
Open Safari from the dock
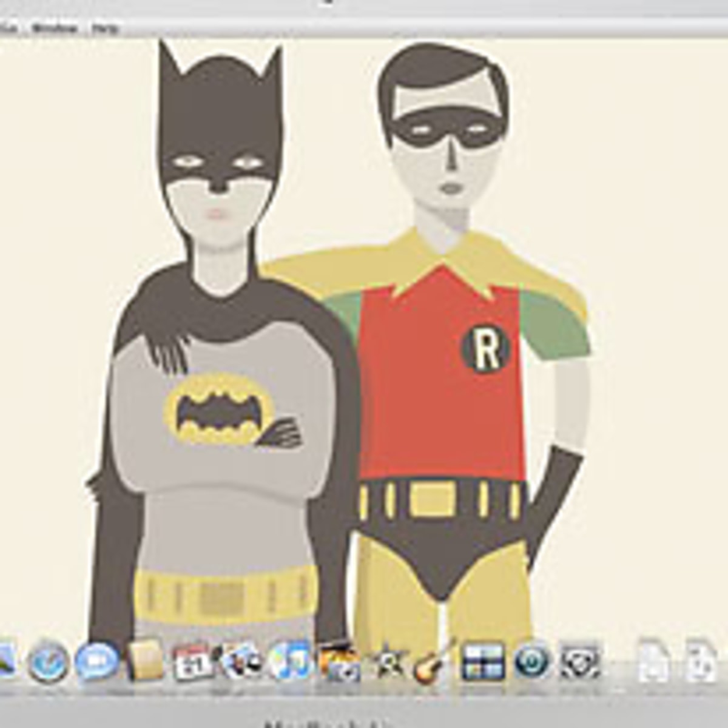48,661
